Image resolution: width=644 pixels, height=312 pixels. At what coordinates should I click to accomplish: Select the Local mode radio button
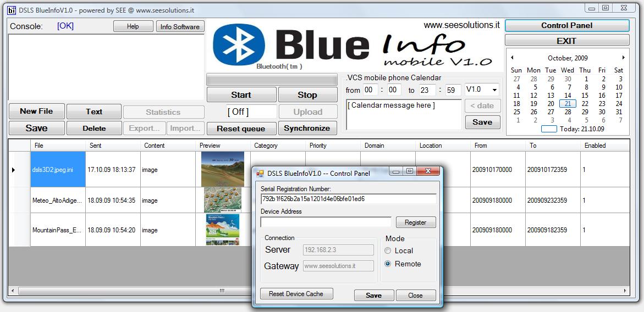[x=388, y=250]
